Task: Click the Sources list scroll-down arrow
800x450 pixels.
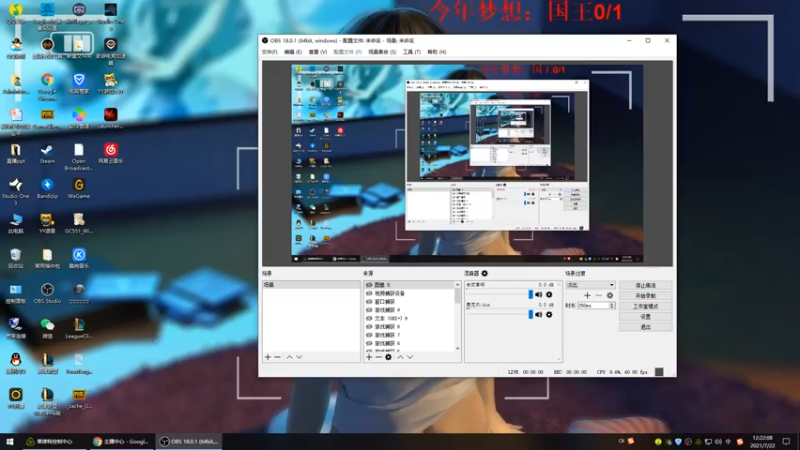Action: (457, 348)
